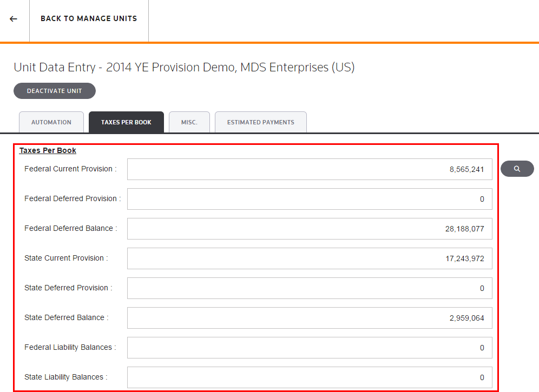
Task: Click the magnifier search button
Action: point(517,169)
